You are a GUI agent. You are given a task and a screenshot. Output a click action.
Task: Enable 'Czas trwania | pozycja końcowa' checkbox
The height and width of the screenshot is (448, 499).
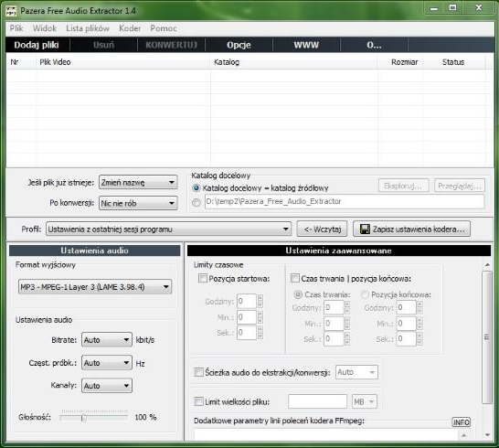point(294,278)
